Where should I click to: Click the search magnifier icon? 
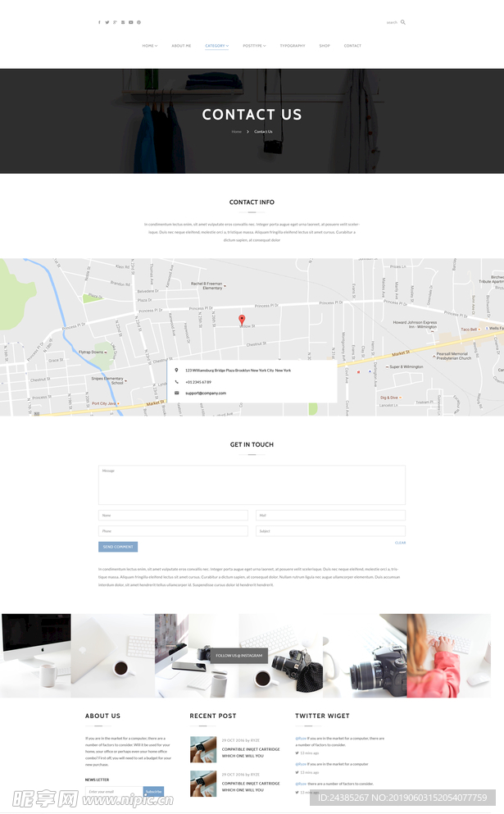tap(403, 22)
